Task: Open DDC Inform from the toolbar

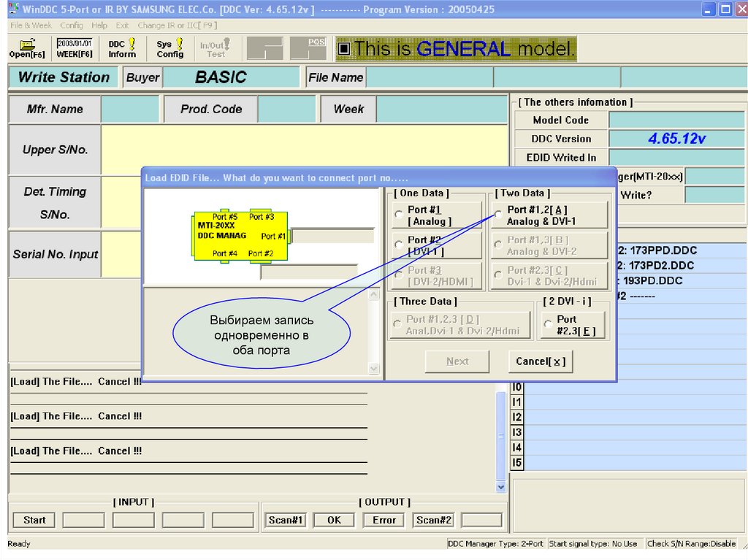Action: pos(122,48)
